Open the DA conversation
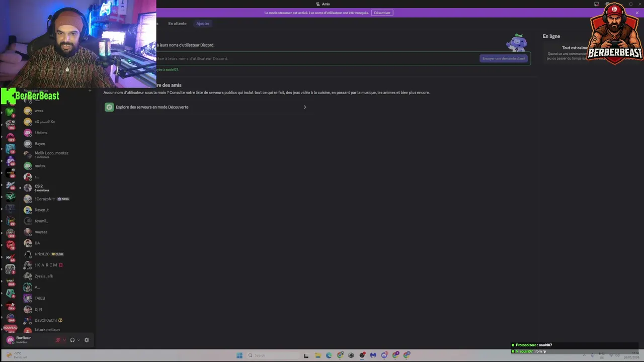This screenshot has height=362, width=644. pos(56,243)
